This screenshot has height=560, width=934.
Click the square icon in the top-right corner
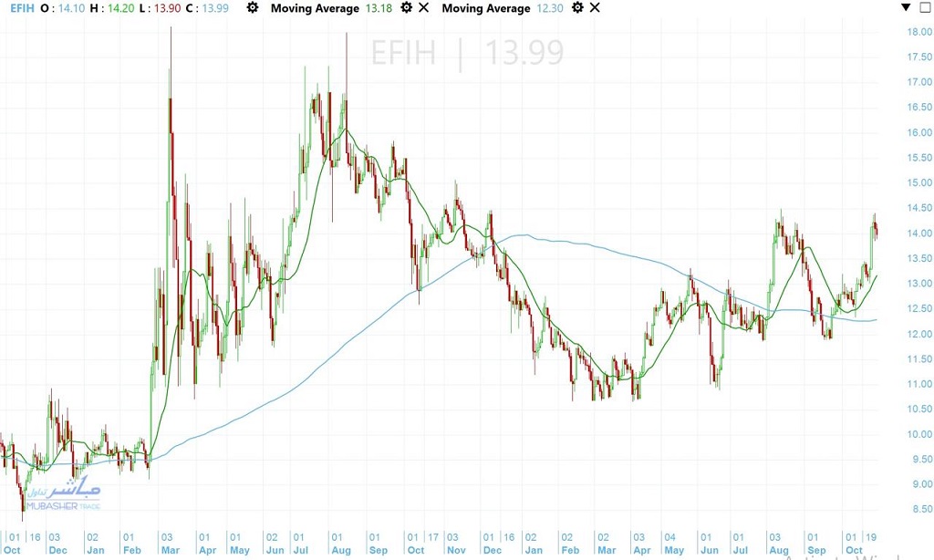[x=924, y=7]
